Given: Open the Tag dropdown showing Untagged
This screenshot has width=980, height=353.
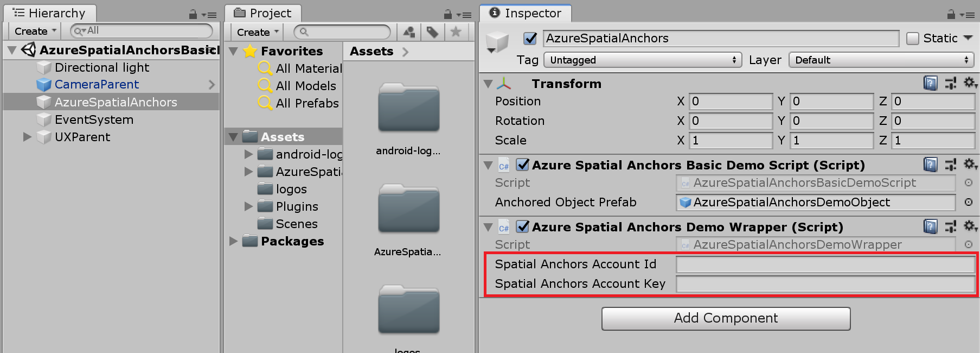Looking at the screenshot, I should pyautogui.click(x=642, y=60).
